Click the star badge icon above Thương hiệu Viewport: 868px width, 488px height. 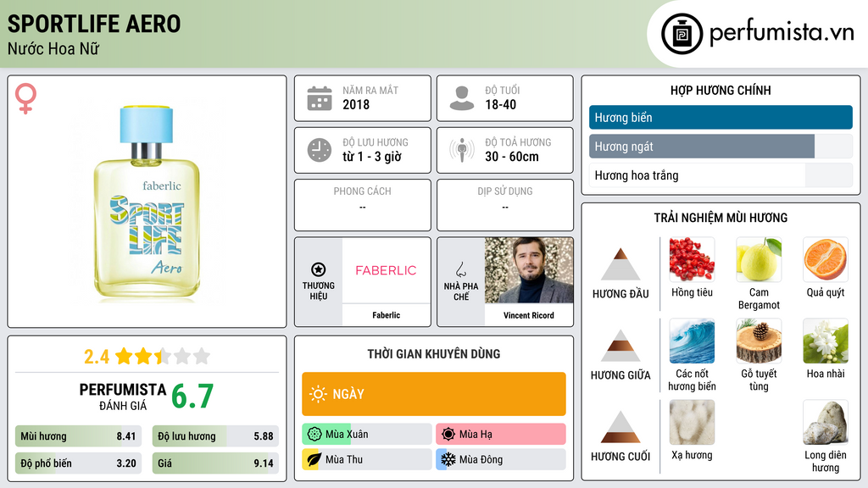[x=319, y=269]
